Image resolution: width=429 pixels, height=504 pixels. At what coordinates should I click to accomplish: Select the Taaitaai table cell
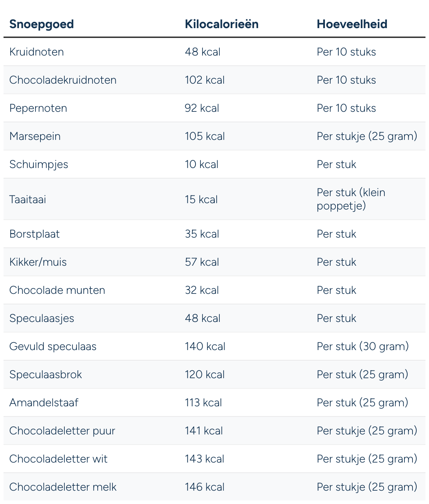28,200
